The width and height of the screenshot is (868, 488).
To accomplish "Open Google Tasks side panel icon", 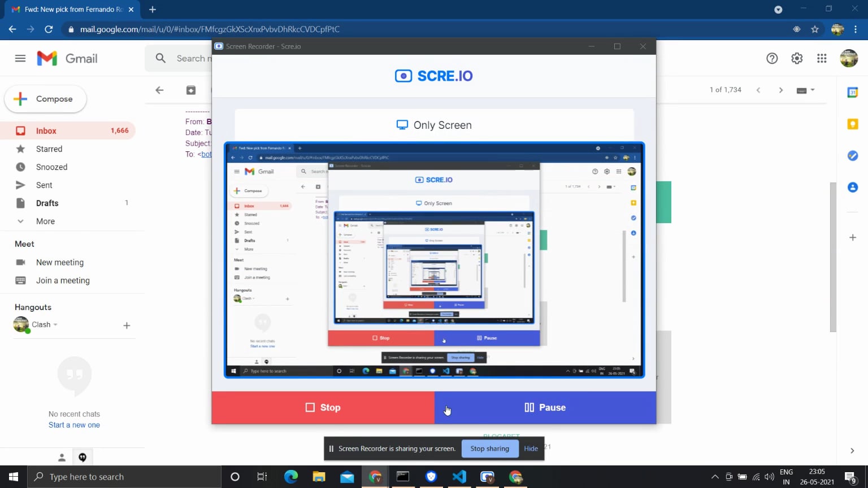I will 853,156.
